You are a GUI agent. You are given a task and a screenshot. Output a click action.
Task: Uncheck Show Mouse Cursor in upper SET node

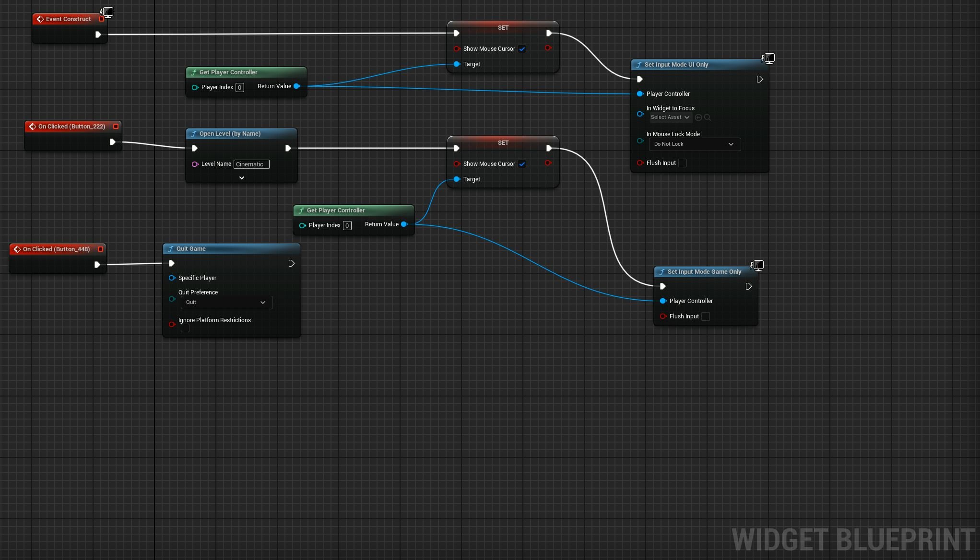pyautogui.click(x=522, y=49)
